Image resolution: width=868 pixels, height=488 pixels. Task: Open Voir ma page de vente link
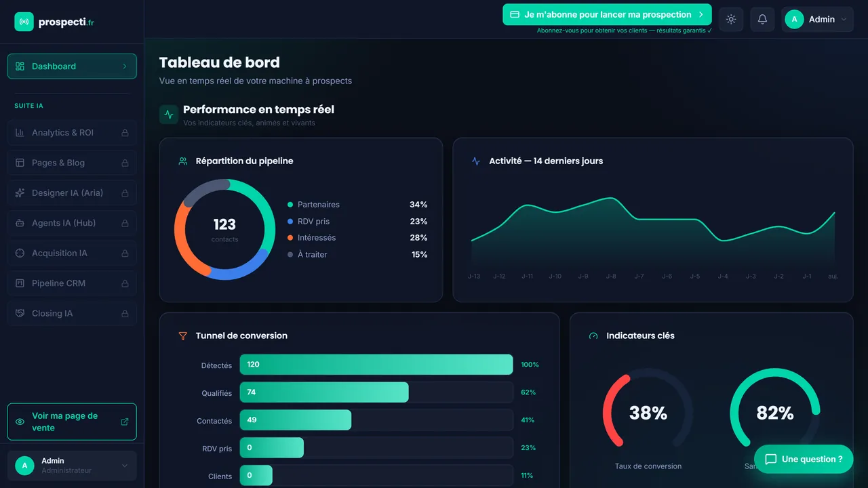pos(72,422)
